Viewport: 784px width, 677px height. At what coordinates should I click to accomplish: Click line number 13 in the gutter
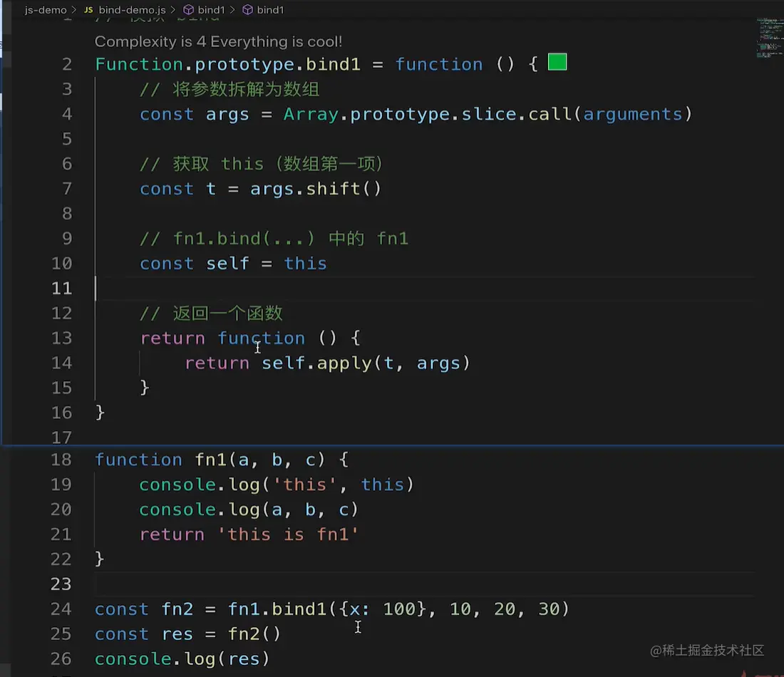point(62,338)
